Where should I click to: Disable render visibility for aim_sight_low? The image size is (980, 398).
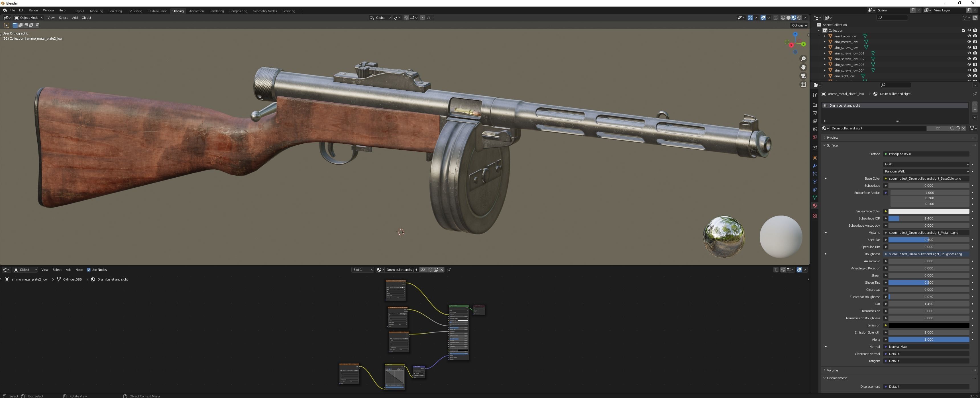tap(975, 76)
